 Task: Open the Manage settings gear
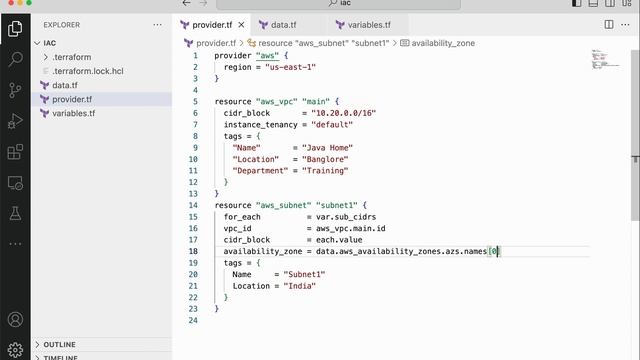tap(15, 350)
